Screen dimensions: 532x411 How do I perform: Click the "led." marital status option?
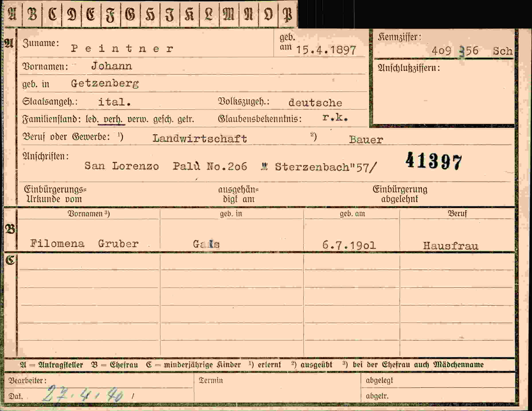click(92, 119)
